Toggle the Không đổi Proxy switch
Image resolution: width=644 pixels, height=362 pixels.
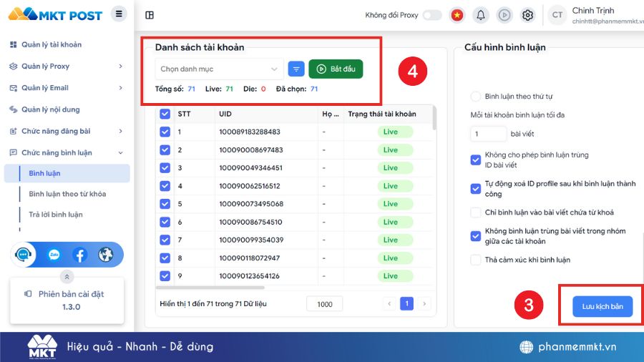point(432,15)
